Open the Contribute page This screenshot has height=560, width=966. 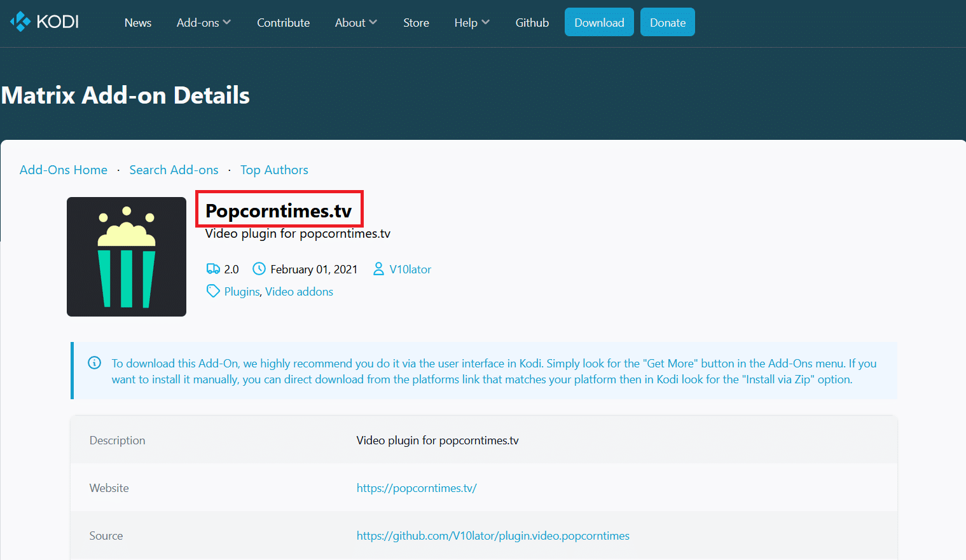(284, 23)
